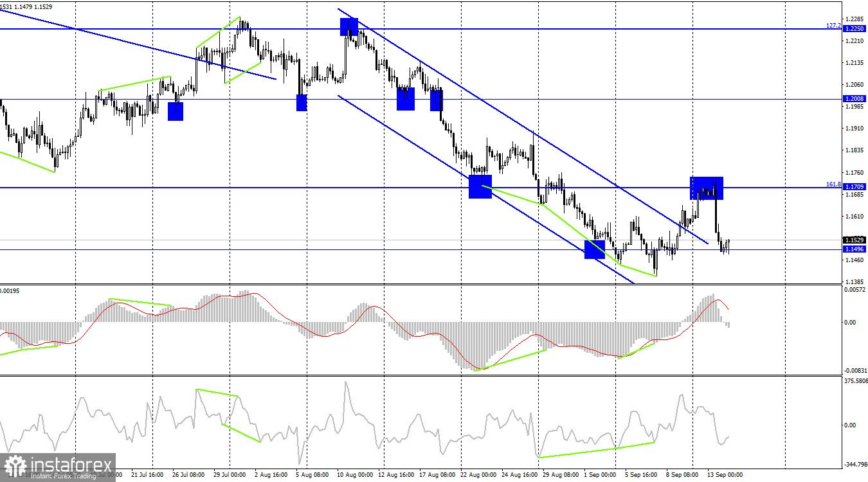Select the 1.2008 highlighted price label
868x482 pixels.
[x=854, y=99]
